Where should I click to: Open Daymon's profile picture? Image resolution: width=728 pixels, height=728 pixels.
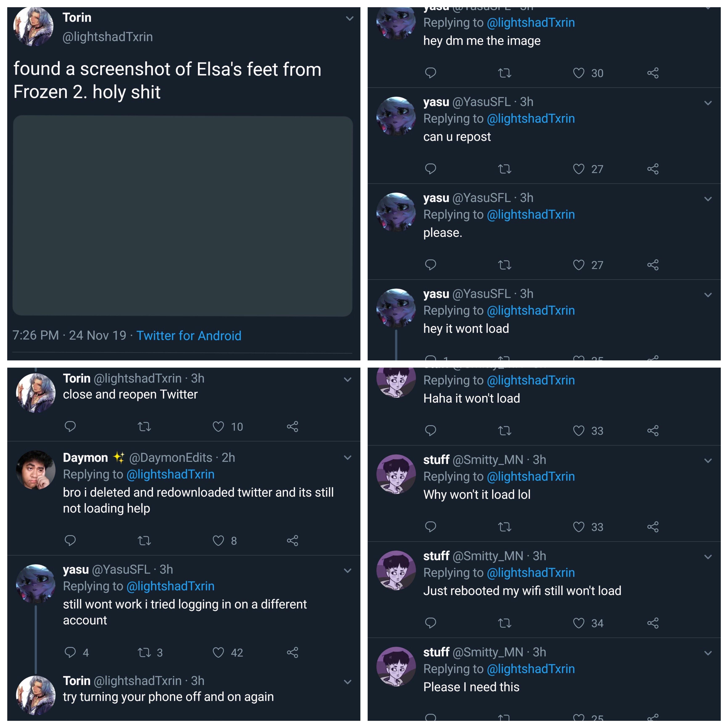[x=36, y=470]
